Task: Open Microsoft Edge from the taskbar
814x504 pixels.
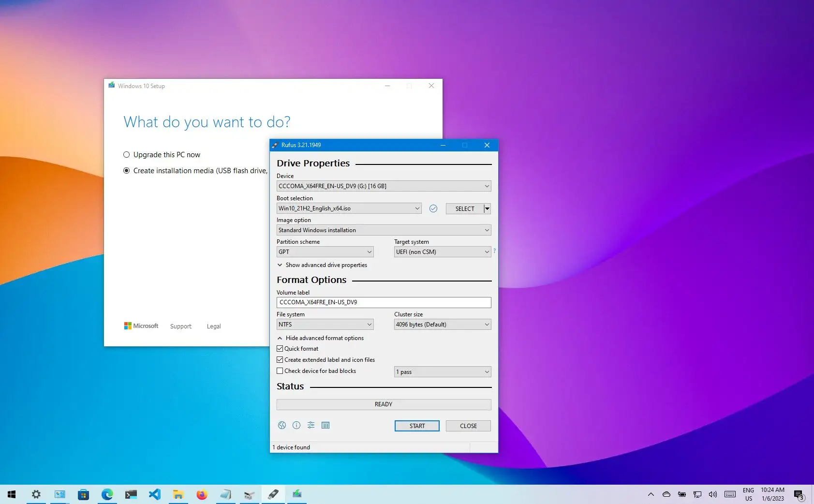Action: [107, 494]
